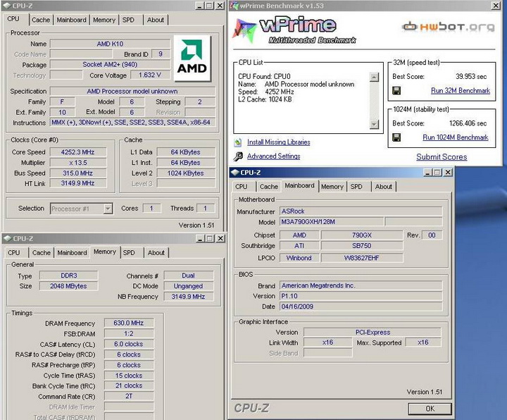Click Submit Scores link
The width and height of the screenshot is (507, 420).
click(x=442, y=157)
